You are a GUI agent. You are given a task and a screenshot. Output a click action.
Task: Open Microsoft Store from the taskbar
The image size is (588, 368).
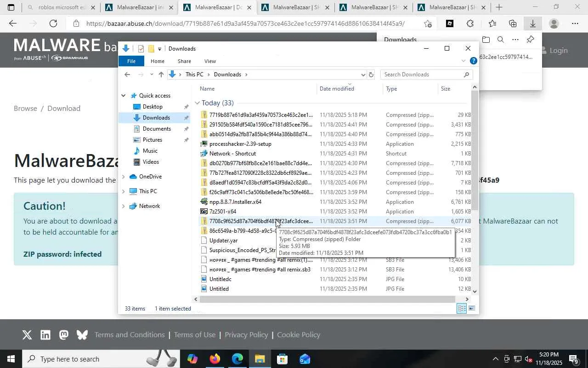pyautogui.click(x=282, y=359)
